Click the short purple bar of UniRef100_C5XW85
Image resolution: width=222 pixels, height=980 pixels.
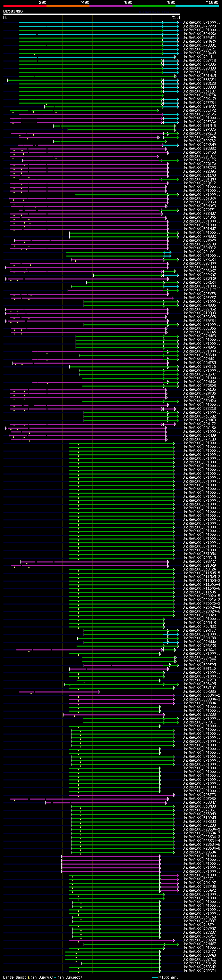point(59,692)
